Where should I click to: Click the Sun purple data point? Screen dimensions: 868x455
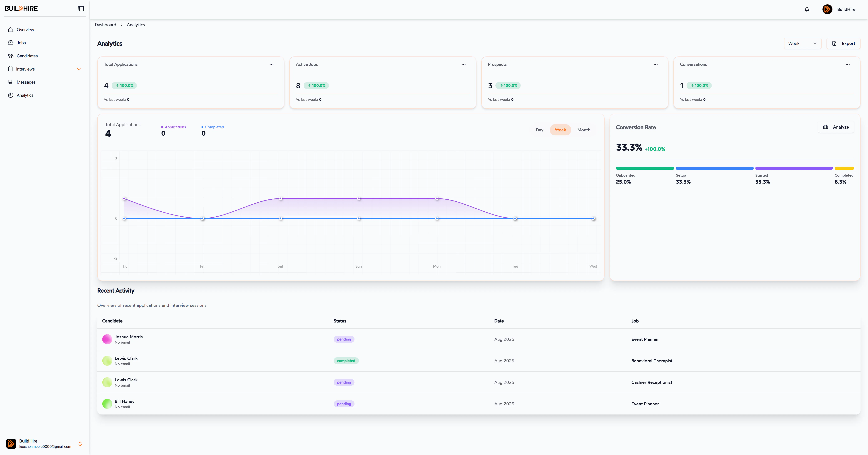359,199
